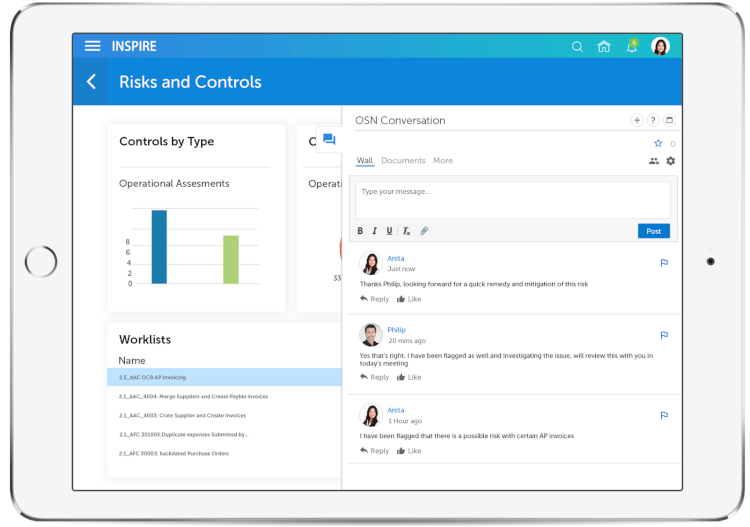Toggle underline formatting in message editor
This screenshot has height=527, width=750.
(389, 231)
